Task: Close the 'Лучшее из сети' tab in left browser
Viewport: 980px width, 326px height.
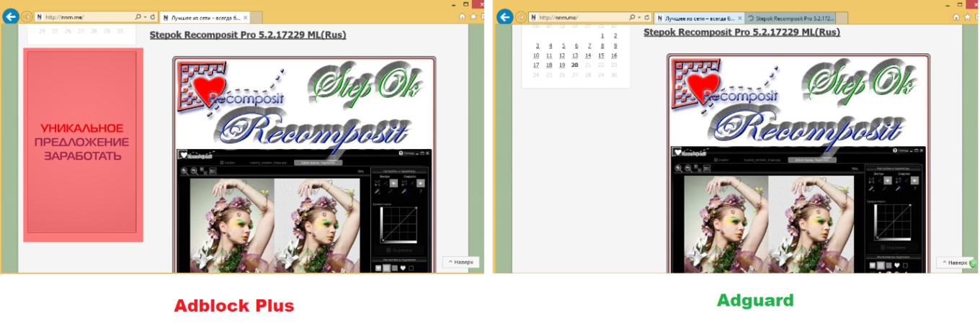Action: pos(247,17)
